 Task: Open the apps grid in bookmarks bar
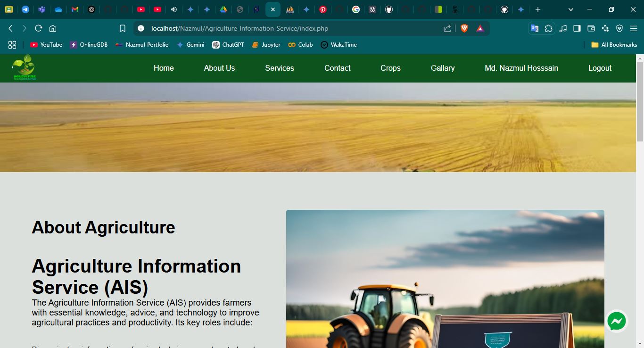point(12,45)
